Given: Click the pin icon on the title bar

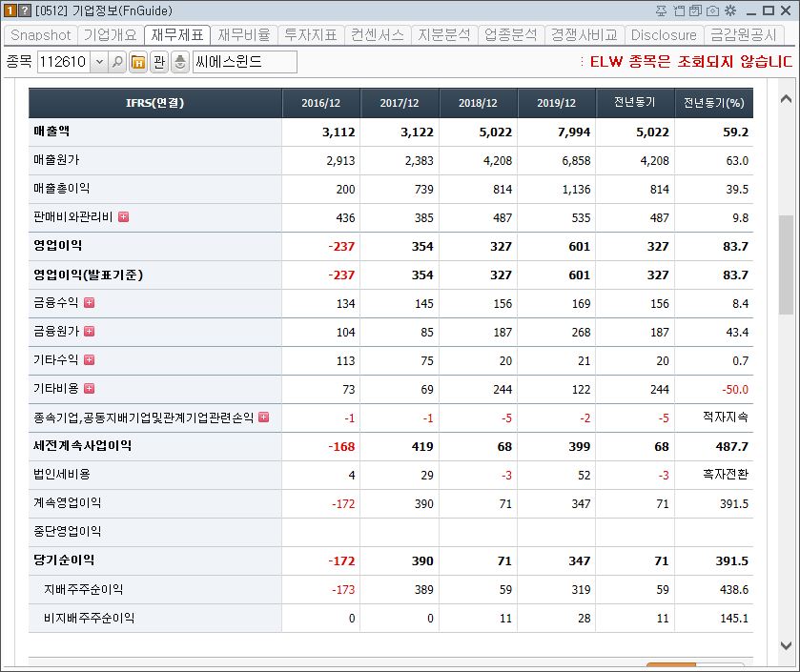Looking at the screenshot, I should click(x=661, y=10).
